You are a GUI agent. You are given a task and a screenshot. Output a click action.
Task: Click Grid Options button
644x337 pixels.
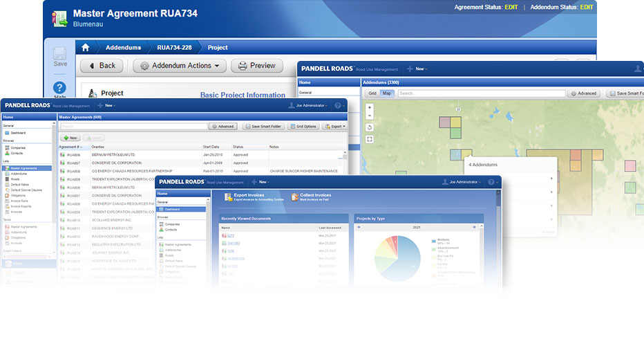(x=303, y=127)
